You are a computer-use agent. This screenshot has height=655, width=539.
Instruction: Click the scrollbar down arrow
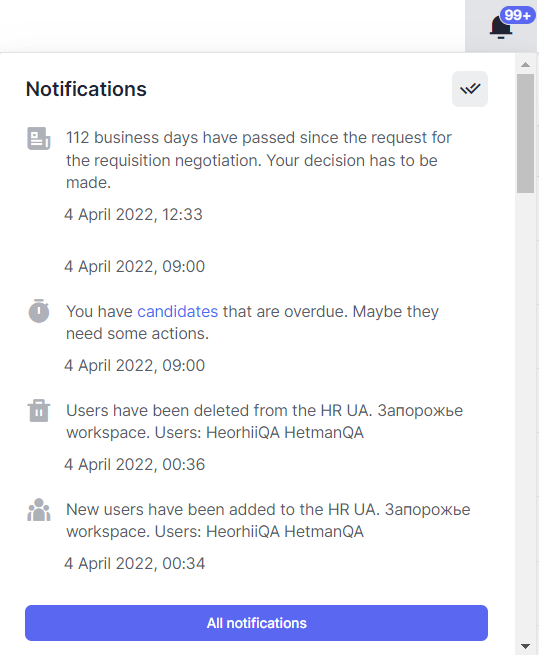click(x=525, y=647)
